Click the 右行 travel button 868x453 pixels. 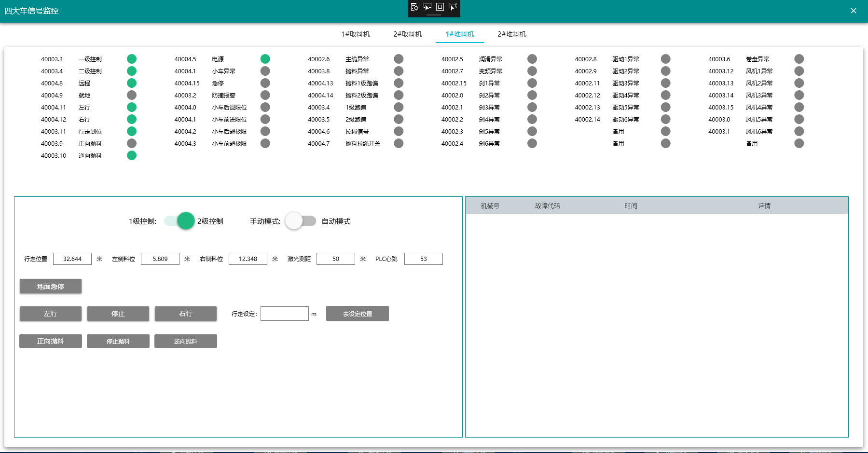[186, 314]
